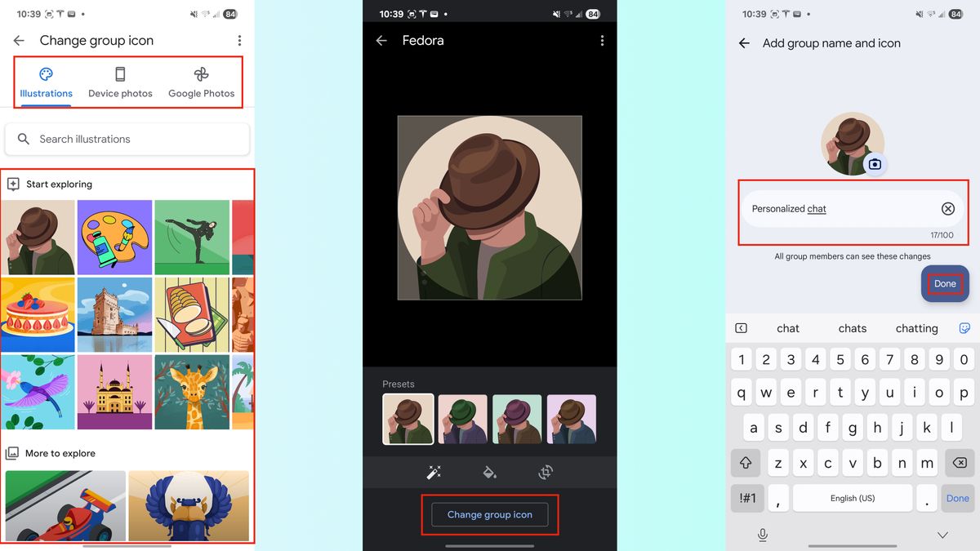This screenshot has width=980, height=551.
Task: Open overflow menu on Change group icon
Action: (239, 41)
